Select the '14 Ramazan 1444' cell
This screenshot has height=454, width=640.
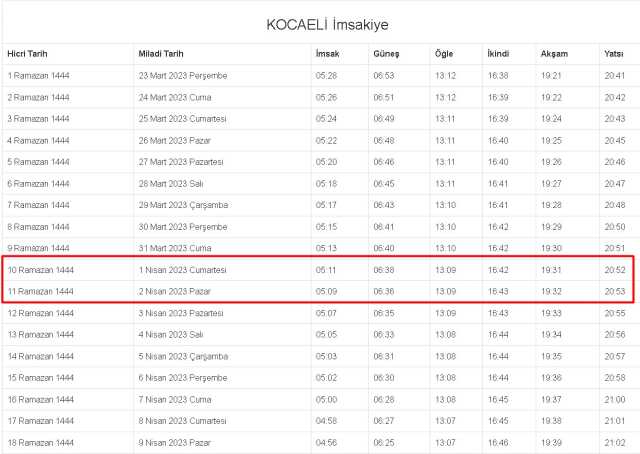click(x=41, y=356)
